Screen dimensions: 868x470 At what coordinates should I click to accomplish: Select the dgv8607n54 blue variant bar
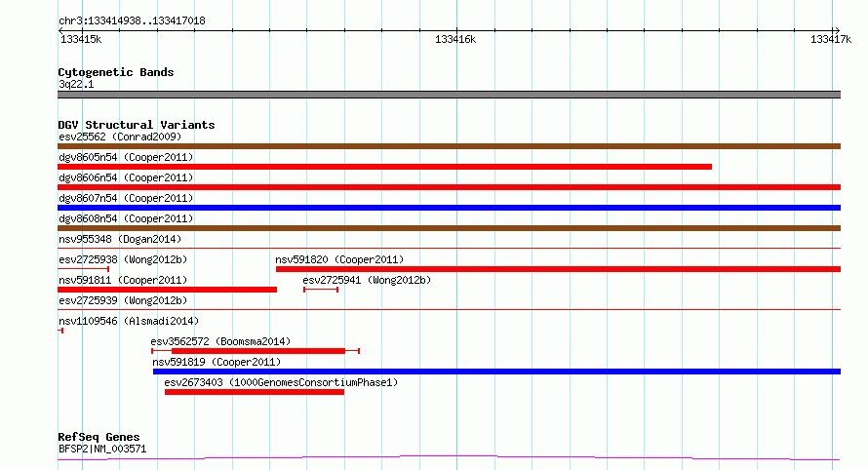449,208
